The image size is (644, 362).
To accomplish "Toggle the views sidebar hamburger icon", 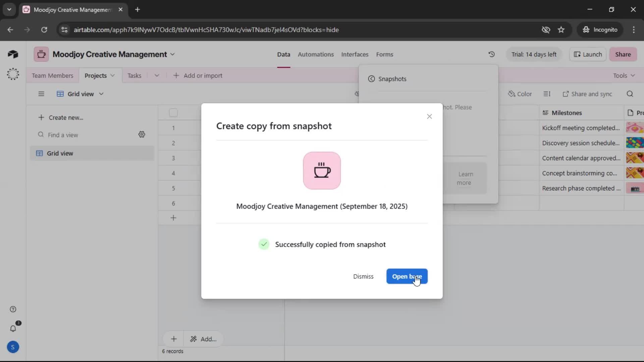I will pyautogui.click(x=41, y=94).
